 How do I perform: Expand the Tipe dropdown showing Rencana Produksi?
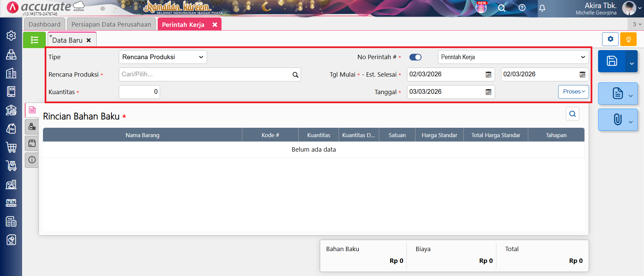(163, 57)
